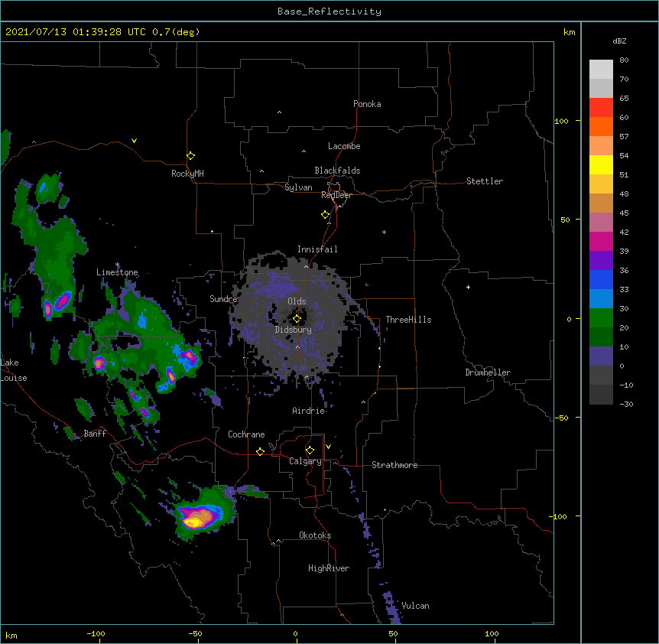Click the yellow diamond marker under Cochrane
This screenshot has height=644, width=659.
pos(260,451)
